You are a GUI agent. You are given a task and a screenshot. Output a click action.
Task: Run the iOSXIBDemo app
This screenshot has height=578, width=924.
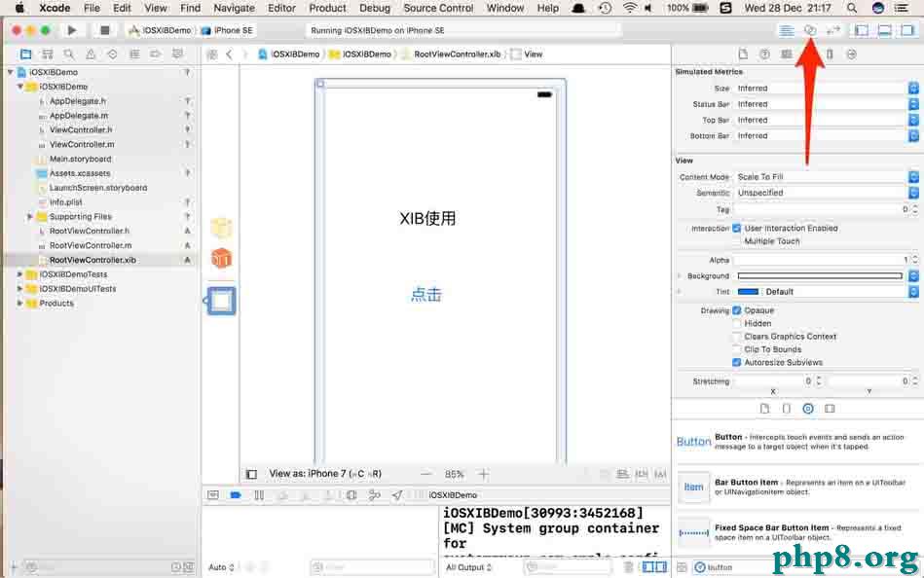click(x=71, y=29)
